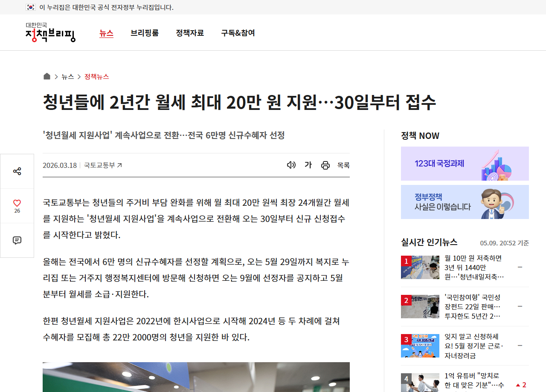Screen dimensions: 546x392
Task: Click the article photo below the text
Action: tap(196, 377)
